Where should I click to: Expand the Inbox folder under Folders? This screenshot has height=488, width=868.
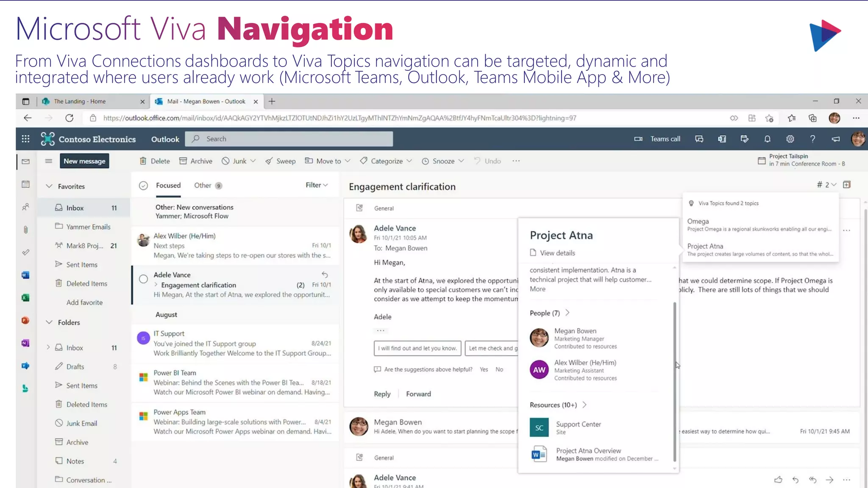pyautogui.click(x=48, y=347)
